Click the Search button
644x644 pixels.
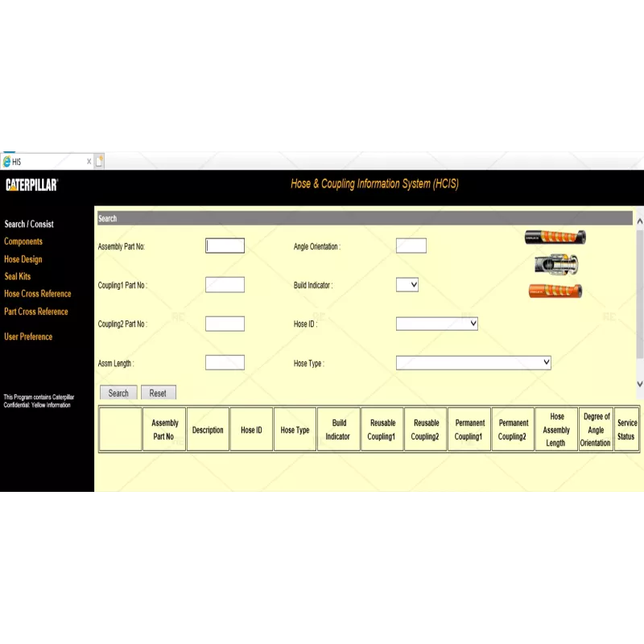coord(118,392)
